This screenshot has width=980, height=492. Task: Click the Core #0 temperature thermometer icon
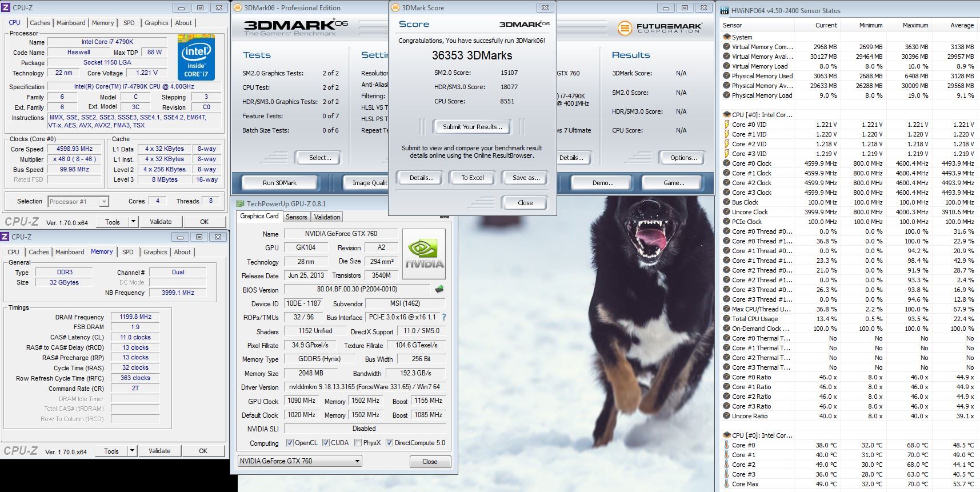pyautogui.click(x=727, y=445)
